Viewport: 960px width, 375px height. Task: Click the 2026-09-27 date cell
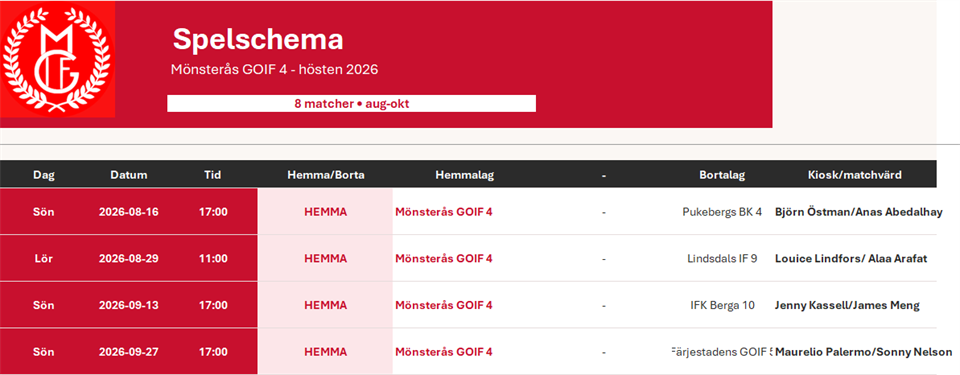[x=129, y=352]
